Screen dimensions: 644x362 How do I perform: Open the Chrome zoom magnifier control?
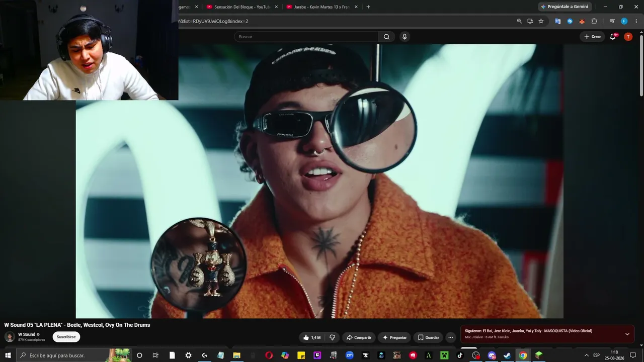pyautogui.click(x=519, y=21)
